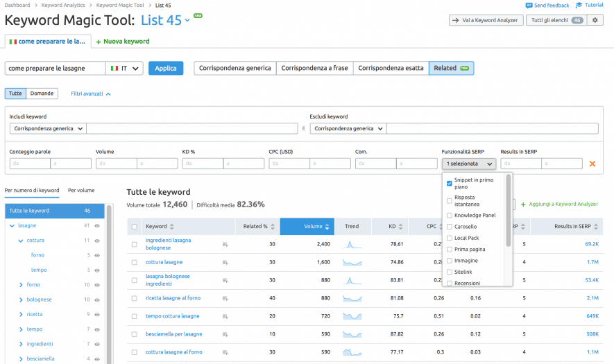Open Escludi keyword match type dropdown

348,128
